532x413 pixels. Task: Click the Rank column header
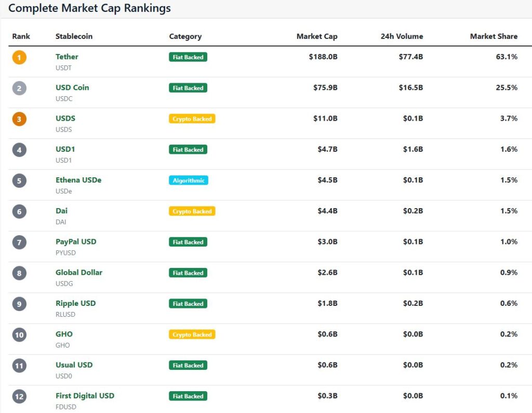tap(21, 36)
